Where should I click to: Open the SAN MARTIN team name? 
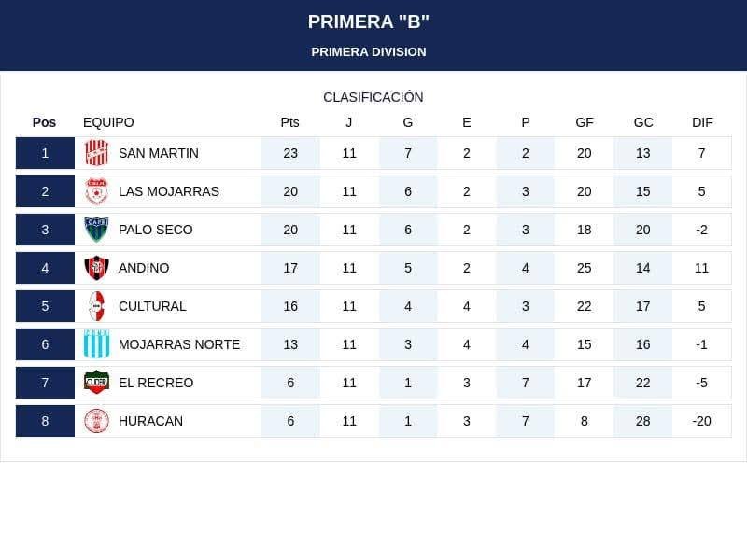coord(159,153)
